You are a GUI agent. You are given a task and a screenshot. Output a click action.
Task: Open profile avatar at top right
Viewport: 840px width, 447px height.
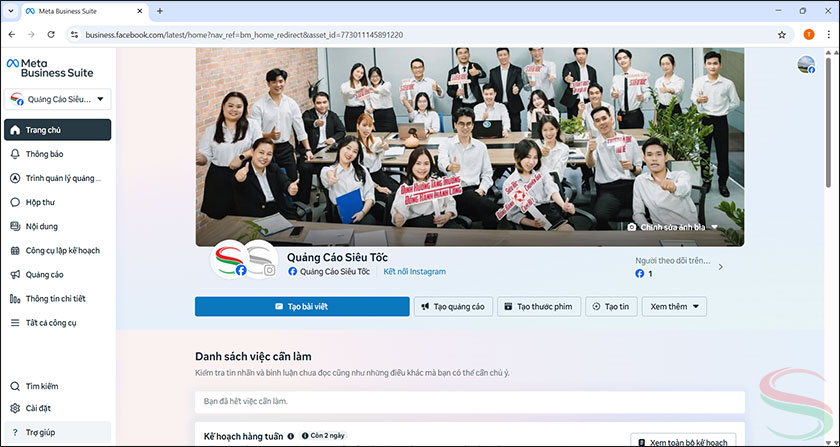click(x=805, y=65)
